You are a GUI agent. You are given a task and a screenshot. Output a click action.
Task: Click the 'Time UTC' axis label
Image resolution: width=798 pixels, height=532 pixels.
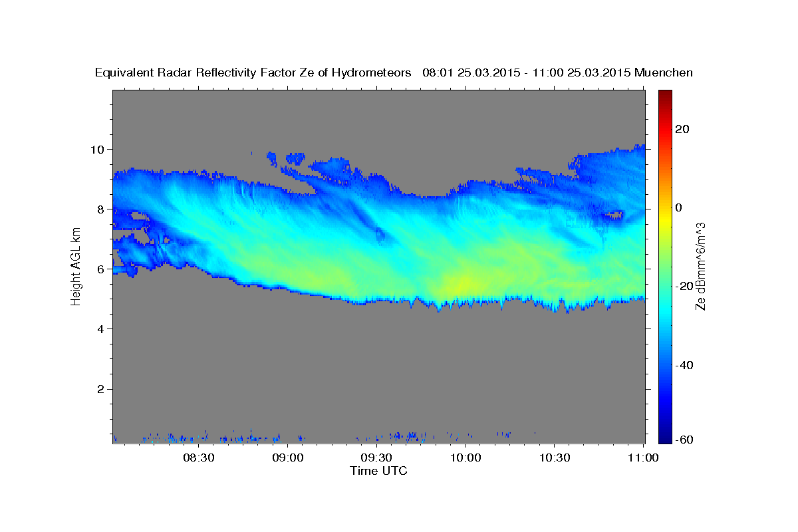(378, 471)
